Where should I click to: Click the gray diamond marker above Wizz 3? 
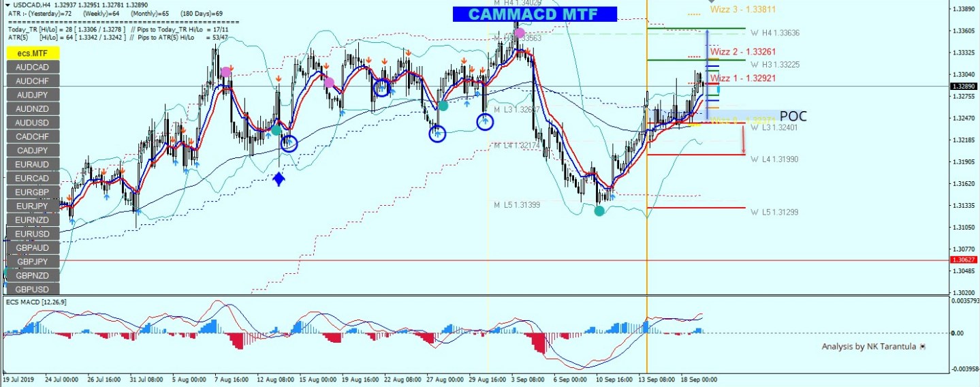point(712,2)
